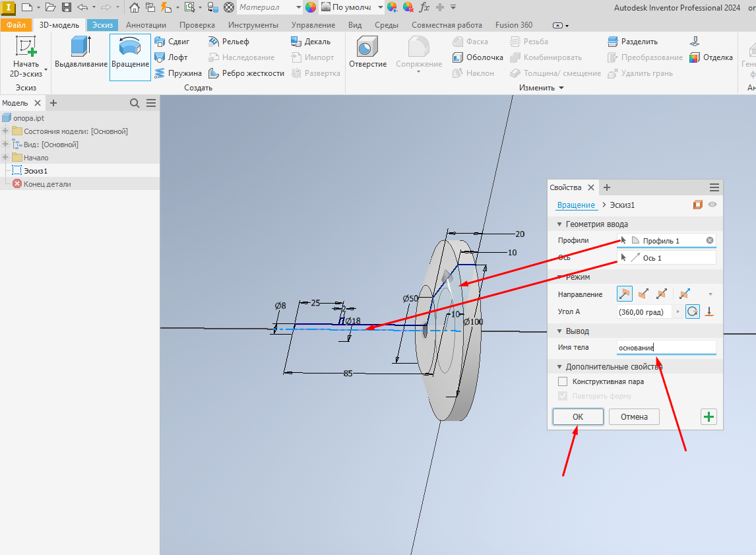Viewport: 756px width, 555px height.
Task: Select the Выдавливание extrude tool
Action: point(81,52)
